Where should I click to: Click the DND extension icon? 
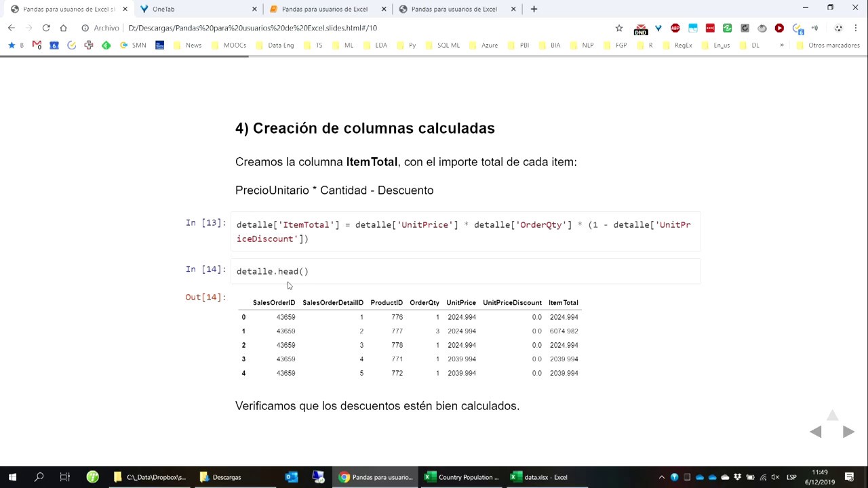click(641, 28)
